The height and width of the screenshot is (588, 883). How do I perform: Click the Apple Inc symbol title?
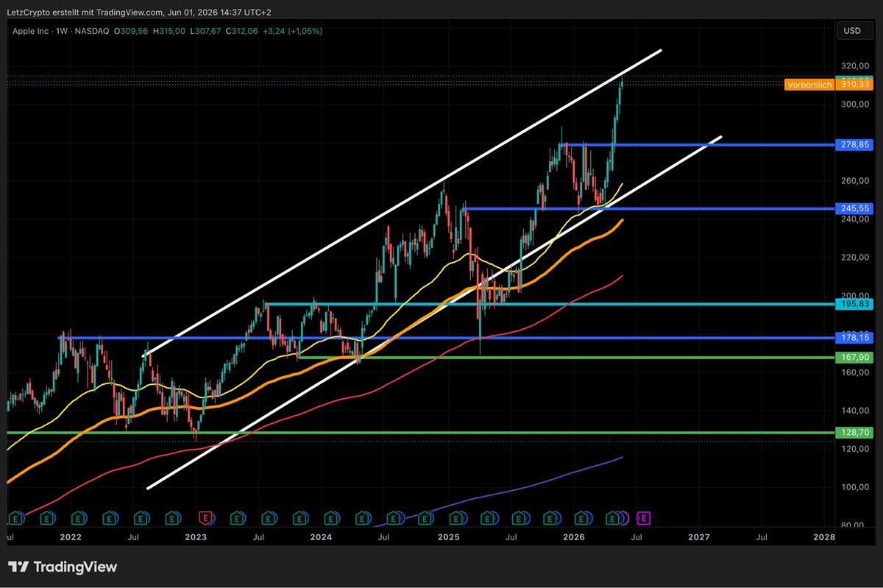tap(31, 31)
